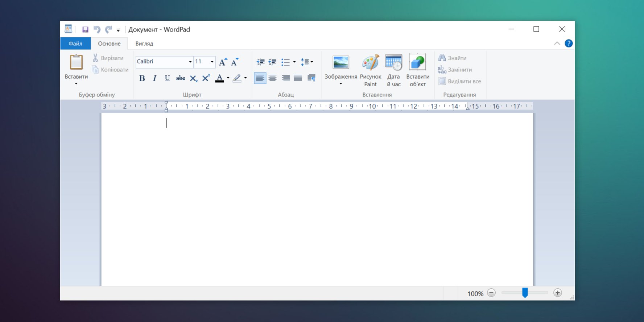The image size is (644, 322).
Task: Click the first-line indent marker on ruler
Action: click(x=166, y=103)
